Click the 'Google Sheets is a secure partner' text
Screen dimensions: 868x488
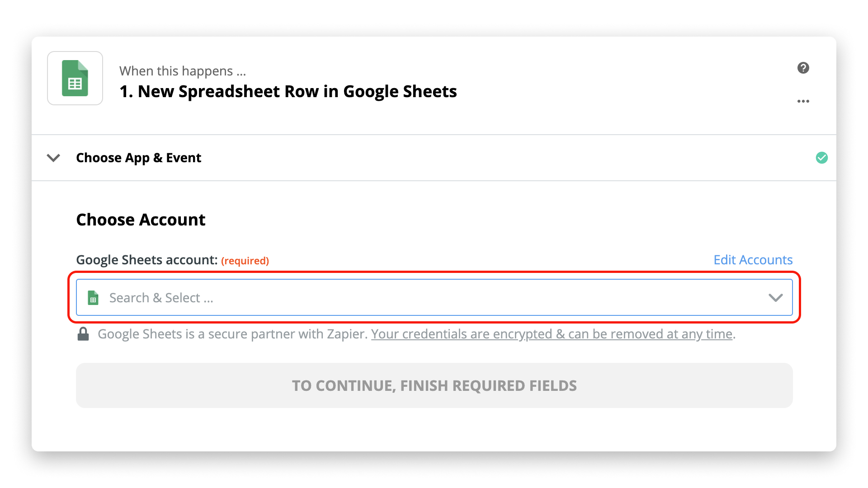pos(233,334)
